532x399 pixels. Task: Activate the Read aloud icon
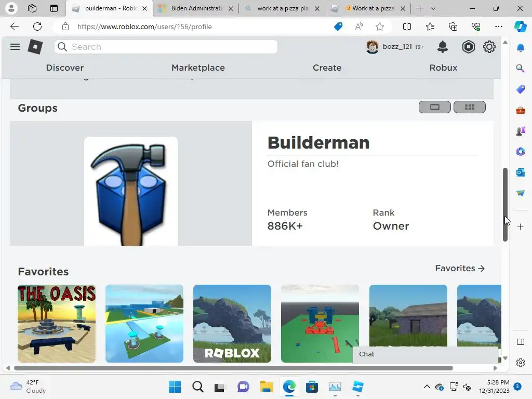click(x=359, y=26)
